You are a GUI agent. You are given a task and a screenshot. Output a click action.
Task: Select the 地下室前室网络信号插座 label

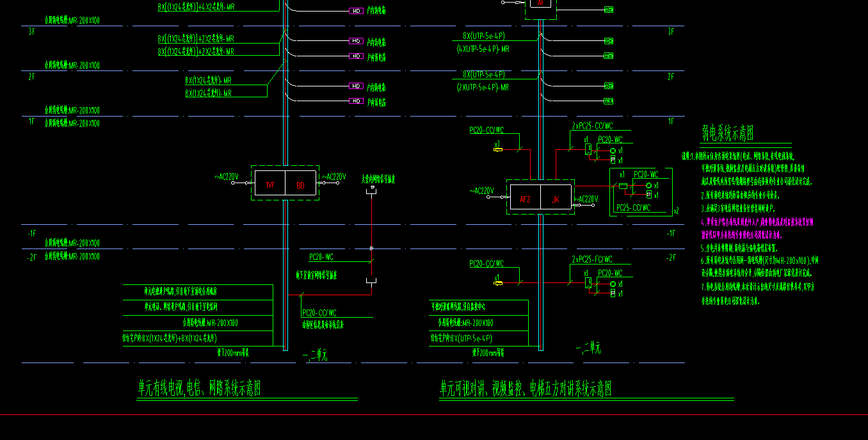(316, 275)
